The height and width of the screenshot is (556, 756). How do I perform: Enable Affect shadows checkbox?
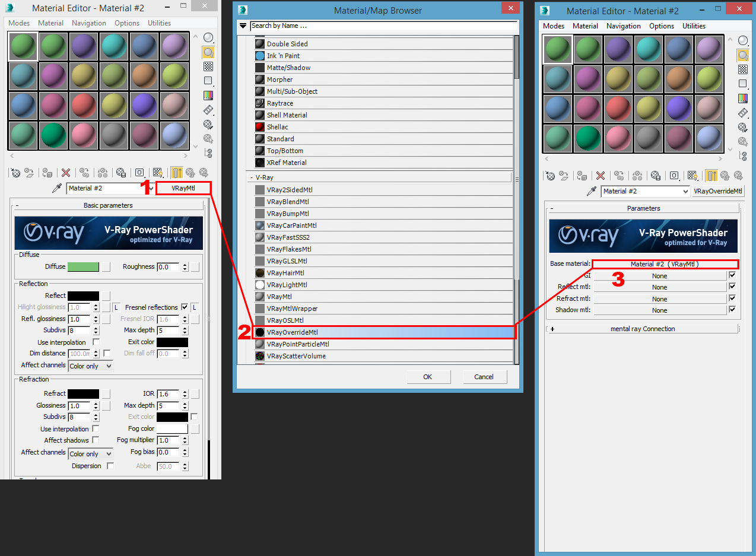(96, 440)
